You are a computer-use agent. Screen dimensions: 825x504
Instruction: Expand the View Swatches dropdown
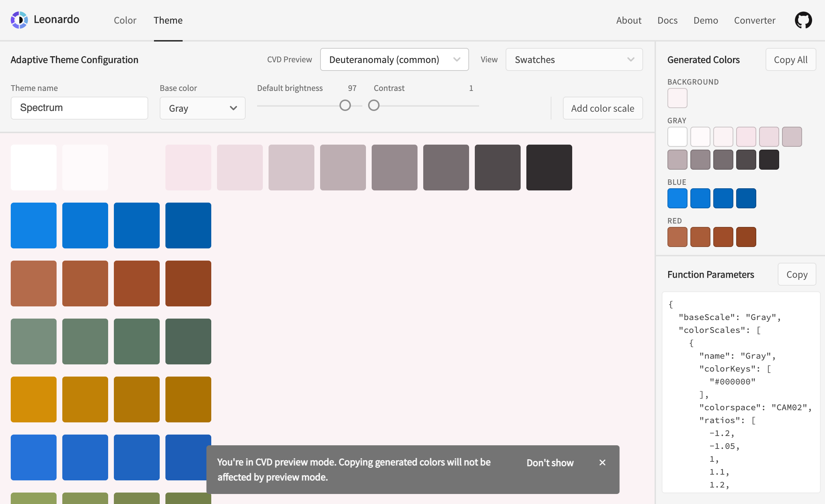[574, 59]
